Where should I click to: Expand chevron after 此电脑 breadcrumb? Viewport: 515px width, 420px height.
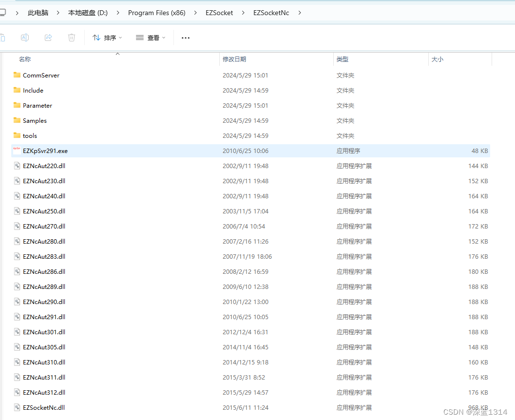pos(58,13)
